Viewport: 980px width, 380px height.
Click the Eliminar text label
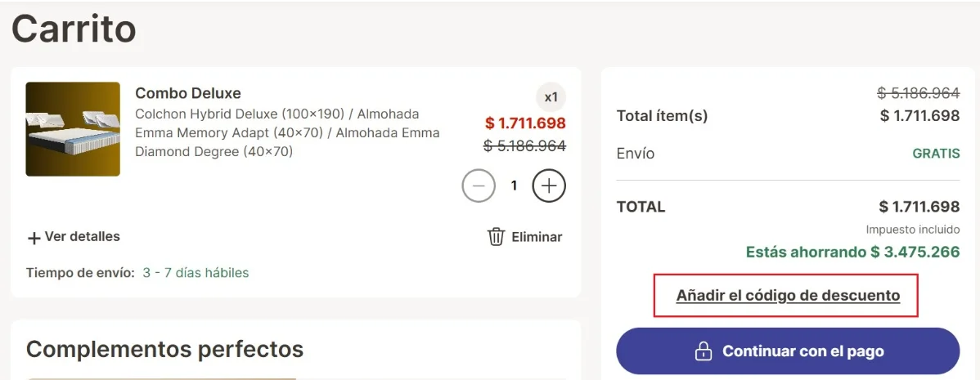pyautogui.click(x=537, y=237)
